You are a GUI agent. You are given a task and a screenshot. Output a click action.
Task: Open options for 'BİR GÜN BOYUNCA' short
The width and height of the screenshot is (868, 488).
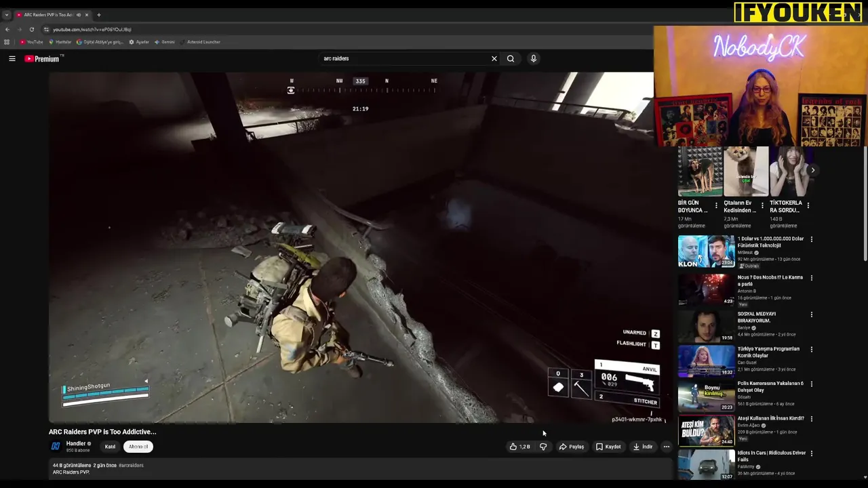pyautogui.click(x=716, y=205)
